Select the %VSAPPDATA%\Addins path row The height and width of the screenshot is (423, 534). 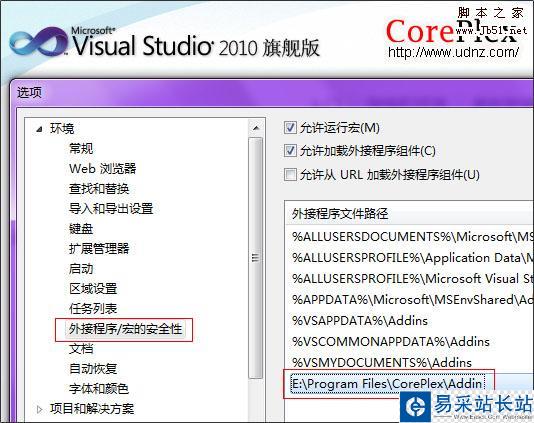coord(409,321)
